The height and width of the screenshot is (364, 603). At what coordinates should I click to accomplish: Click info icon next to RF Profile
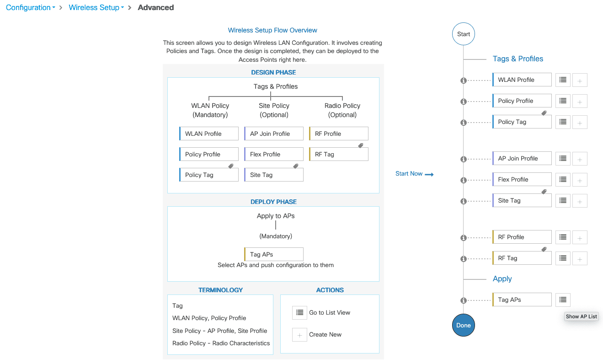[x=463, y=238]
